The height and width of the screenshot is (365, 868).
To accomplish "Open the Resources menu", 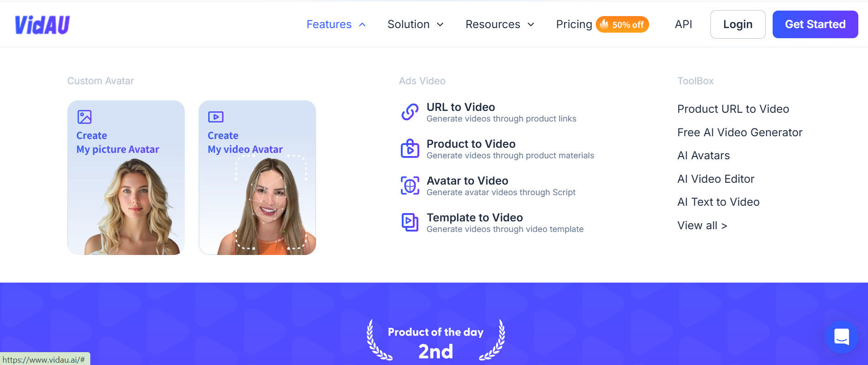I will coord(493,24).
